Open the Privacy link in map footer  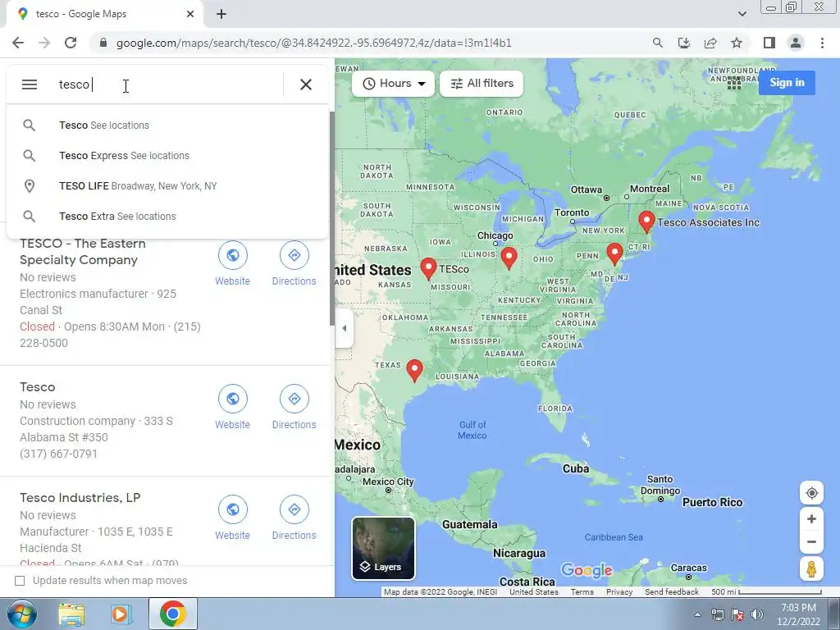point(619,592)
